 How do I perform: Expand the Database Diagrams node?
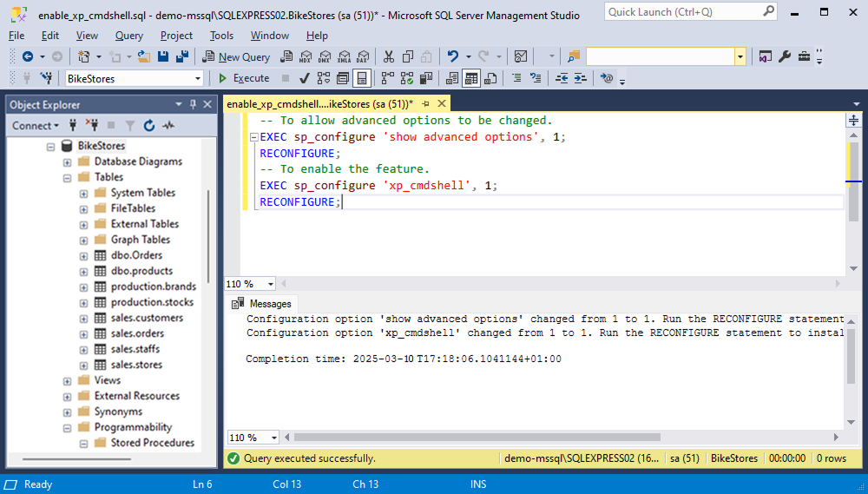tap(67, 163)
